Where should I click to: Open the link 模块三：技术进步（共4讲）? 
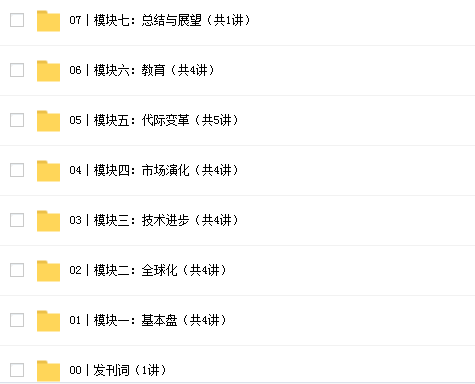166,220
